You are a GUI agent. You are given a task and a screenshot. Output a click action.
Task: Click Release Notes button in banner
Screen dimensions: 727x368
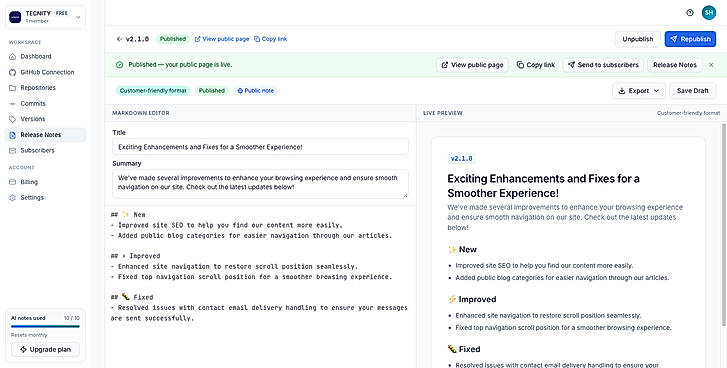675,65
